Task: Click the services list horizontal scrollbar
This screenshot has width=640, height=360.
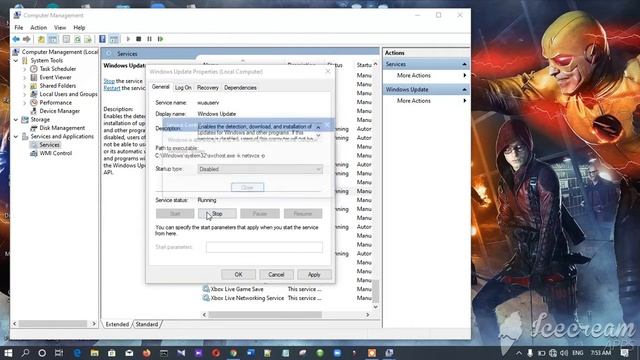Action: coord(265,315)
